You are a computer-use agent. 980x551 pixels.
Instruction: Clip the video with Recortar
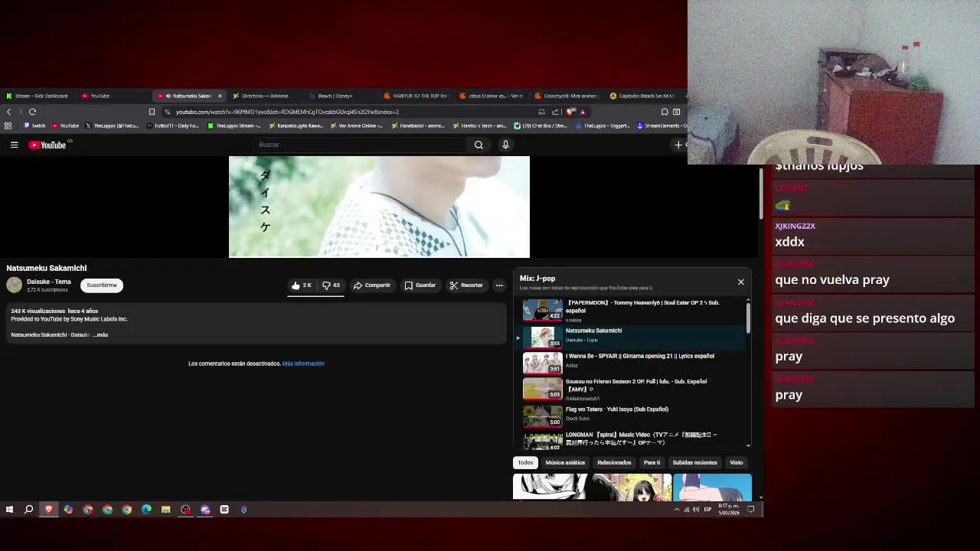click(466, 285)
